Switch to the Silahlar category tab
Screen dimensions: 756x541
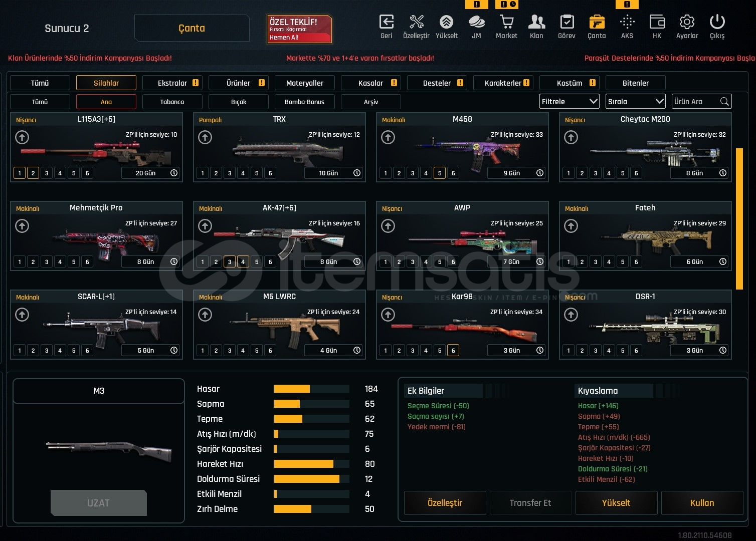coord(106,83)
